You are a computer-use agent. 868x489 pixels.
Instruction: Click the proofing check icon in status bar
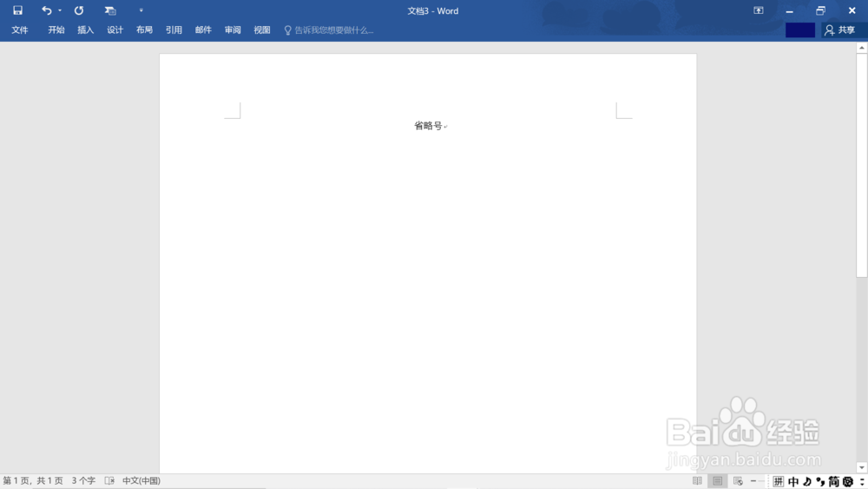tap(109, 480)
